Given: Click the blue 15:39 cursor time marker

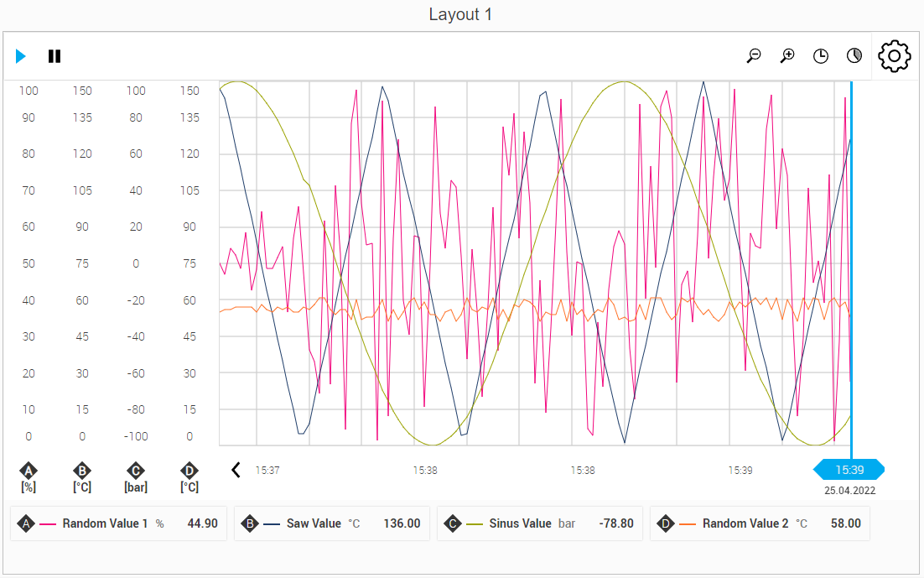Looking at the screenshot, I should click(849, 470).
